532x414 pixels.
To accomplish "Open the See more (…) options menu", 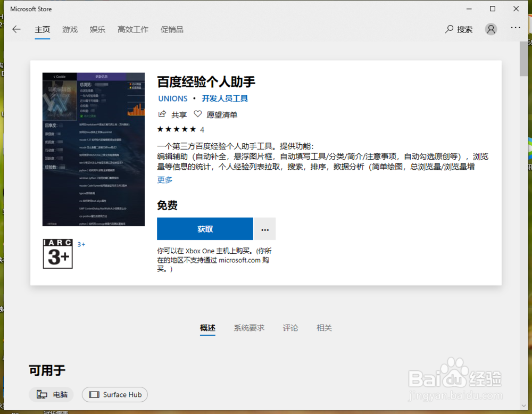I will (515, 29).
